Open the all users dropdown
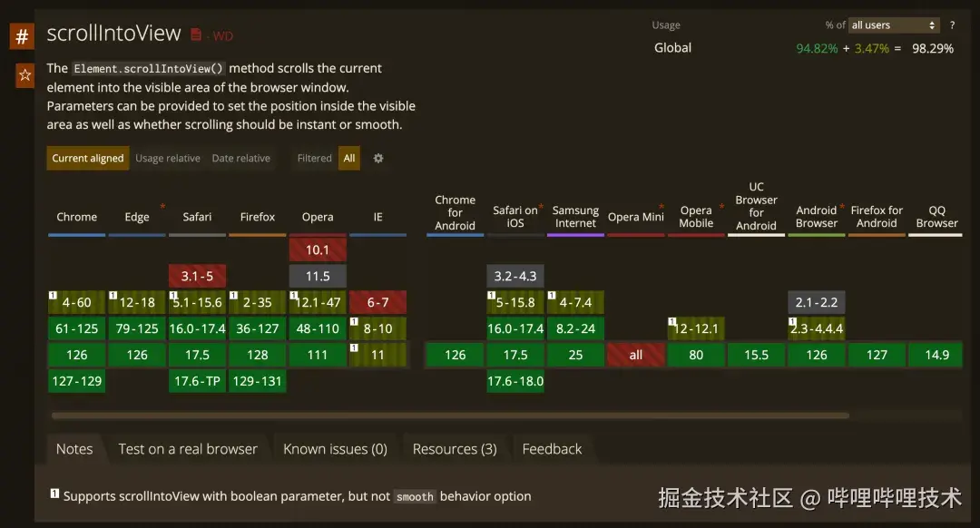 (894, 25)
